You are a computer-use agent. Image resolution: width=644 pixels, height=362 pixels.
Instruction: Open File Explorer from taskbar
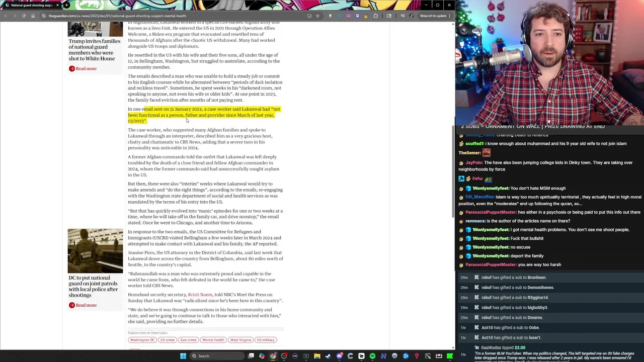click(317, 356)
